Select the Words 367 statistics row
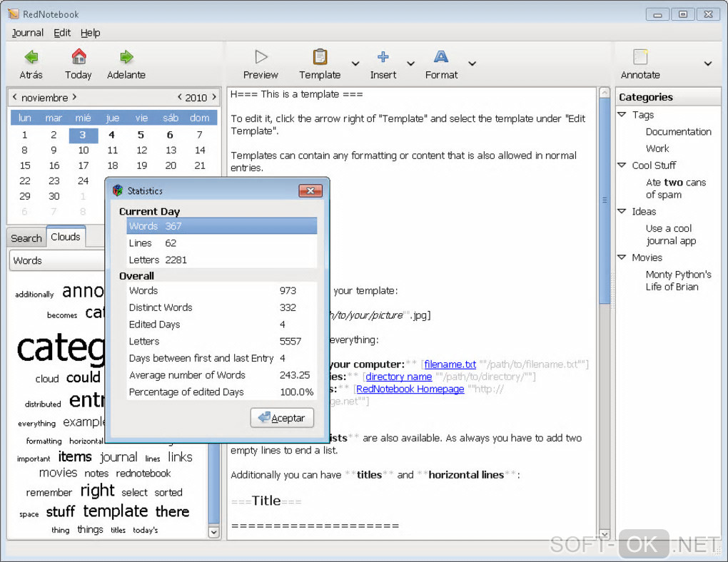The width and height of the screenshot is (728, 562). (x=222, y=226)
